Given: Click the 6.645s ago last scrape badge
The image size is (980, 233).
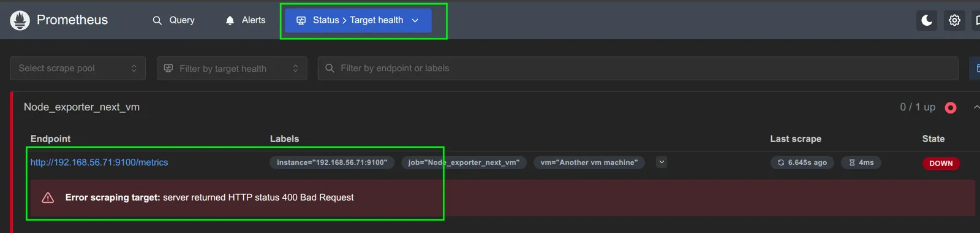Looking at the screenshot, I should [x=802, y=162].
